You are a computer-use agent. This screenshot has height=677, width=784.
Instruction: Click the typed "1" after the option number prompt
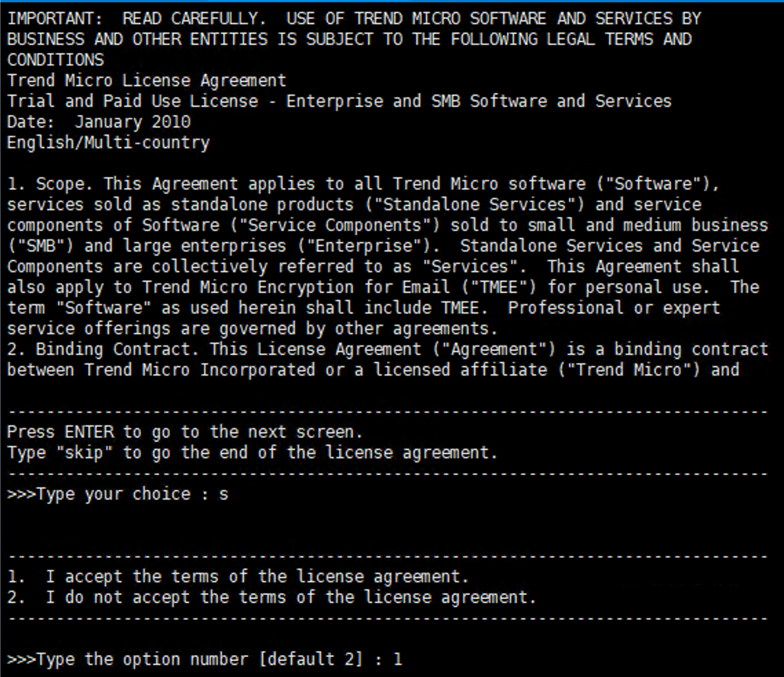pos(398,660)
